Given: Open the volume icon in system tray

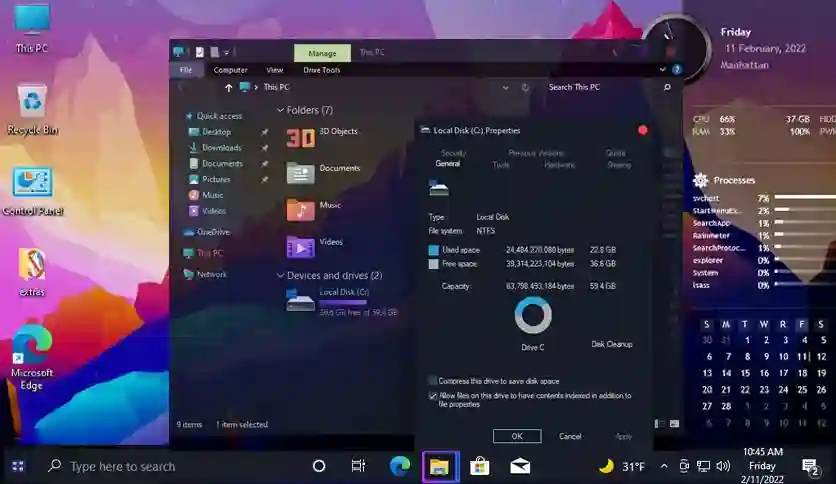Looking at the screenshot, I should [x=723, y=466].
